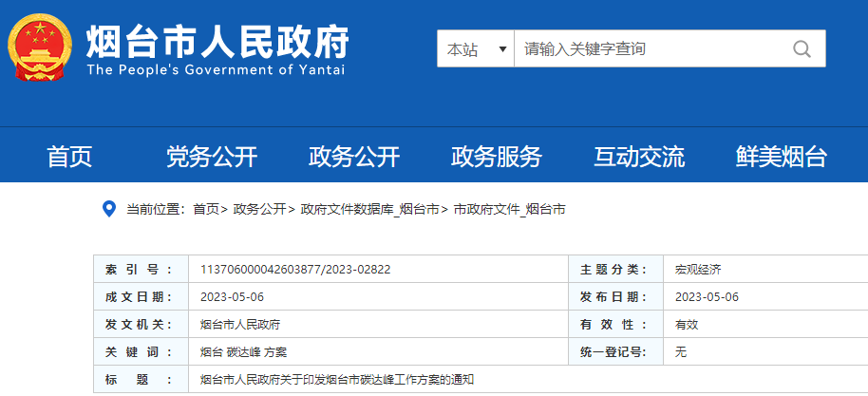Switch to 互动交流 section
The width and height of the screenshot is (868, 396).
pos(639,157)
